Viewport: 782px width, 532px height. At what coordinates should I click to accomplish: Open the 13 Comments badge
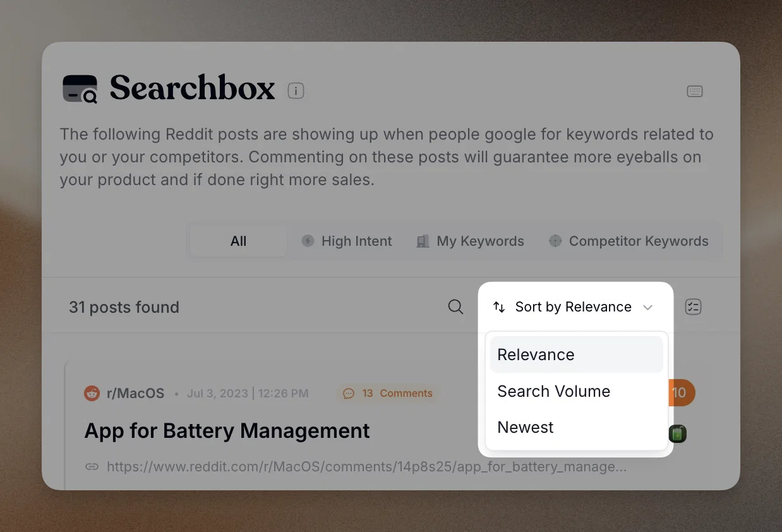[x=388, y=393]
